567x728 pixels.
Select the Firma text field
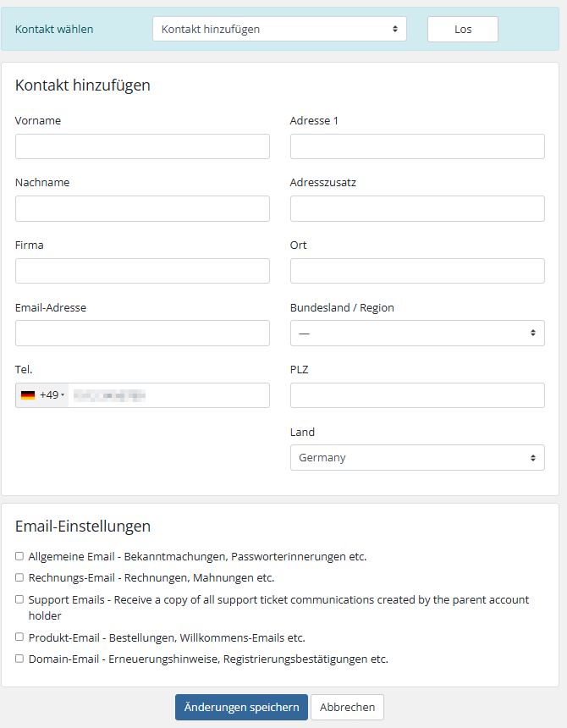pos(142,271)
